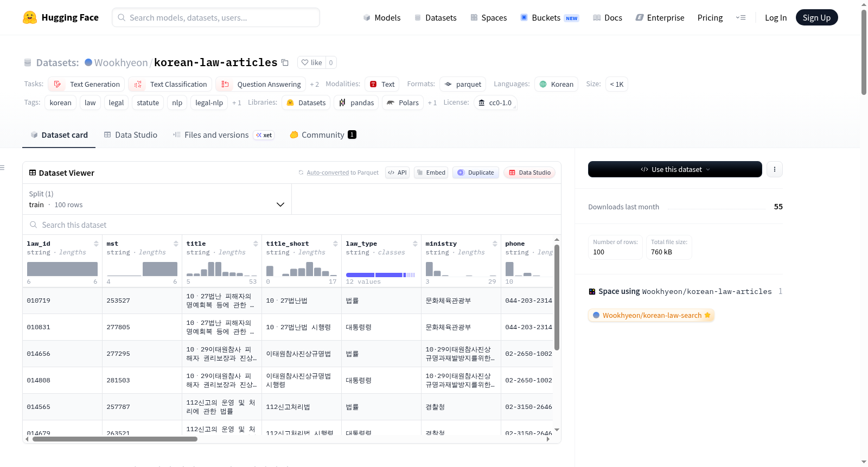
Task: Expand the Split train dropdown
Action: [157, 199]
